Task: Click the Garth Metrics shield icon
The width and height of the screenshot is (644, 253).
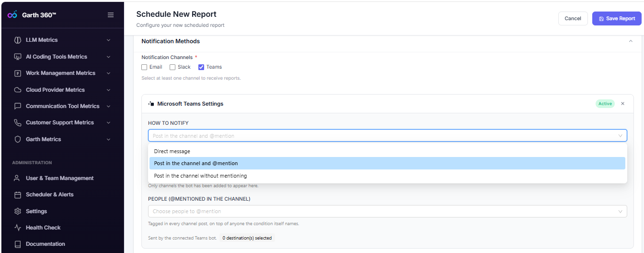Action: pos(18,139)
